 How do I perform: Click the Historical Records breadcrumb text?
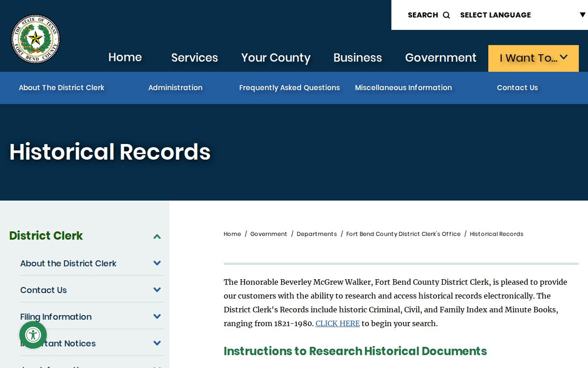497,234
